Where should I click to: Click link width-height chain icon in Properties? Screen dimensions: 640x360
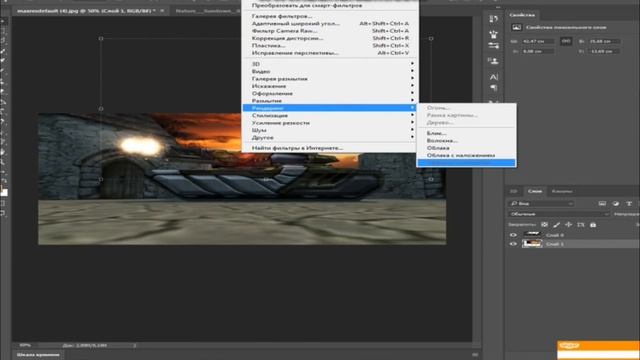point(566,41)
